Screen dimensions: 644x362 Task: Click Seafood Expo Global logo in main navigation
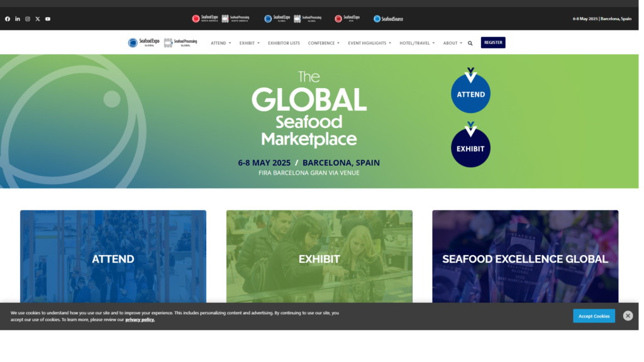click(x=144, y=43)
